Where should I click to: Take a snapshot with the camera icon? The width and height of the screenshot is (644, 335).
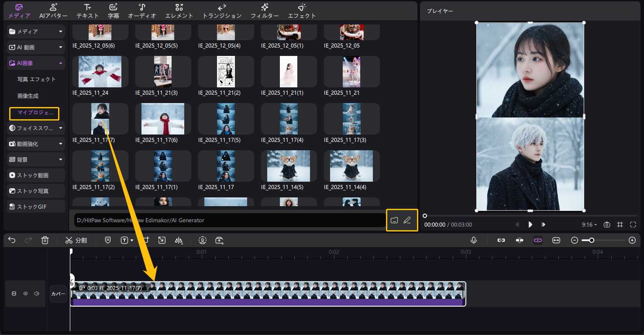coord(607,224)
